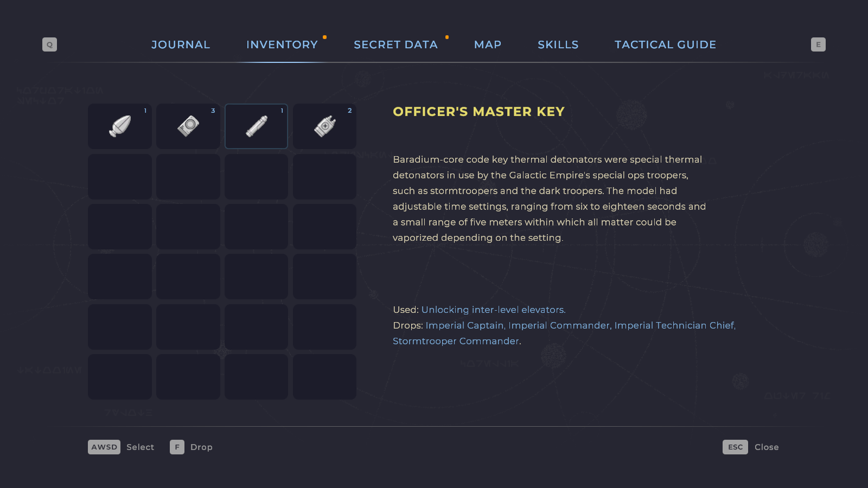Screen dimensions: 868x488
Task: Open the Tactical Guide tab
Action: [x=665, y=44]
